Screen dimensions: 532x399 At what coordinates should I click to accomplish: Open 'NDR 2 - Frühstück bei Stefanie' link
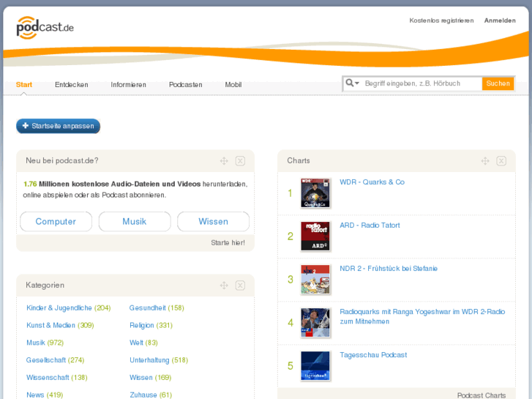389,268
